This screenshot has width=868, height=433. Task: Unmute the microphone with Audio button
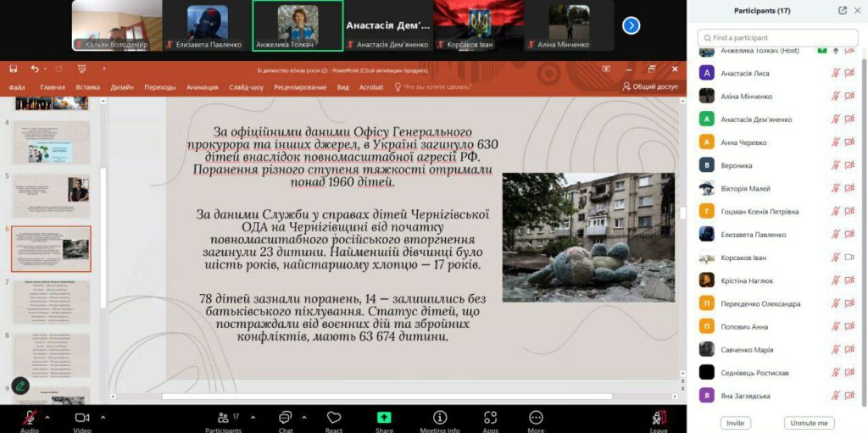[x=30, y=417]
